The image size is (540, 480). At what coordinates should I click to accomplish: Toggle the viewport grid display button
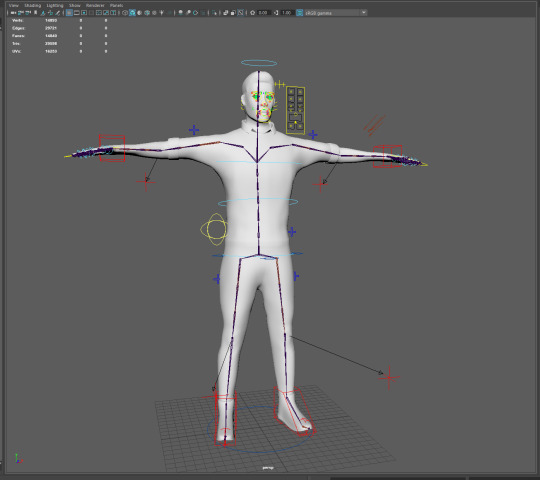69,13
